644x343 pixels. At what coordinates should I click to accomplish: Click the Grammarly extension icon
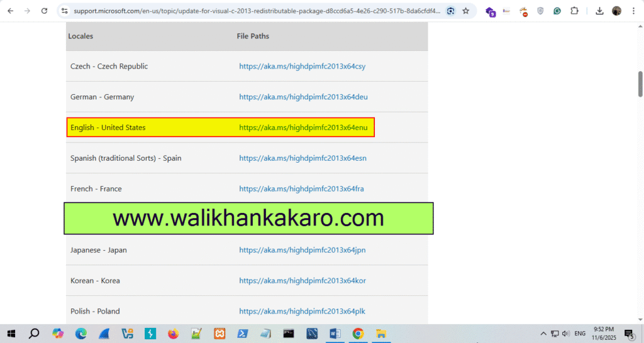click(x=557, y=11)
